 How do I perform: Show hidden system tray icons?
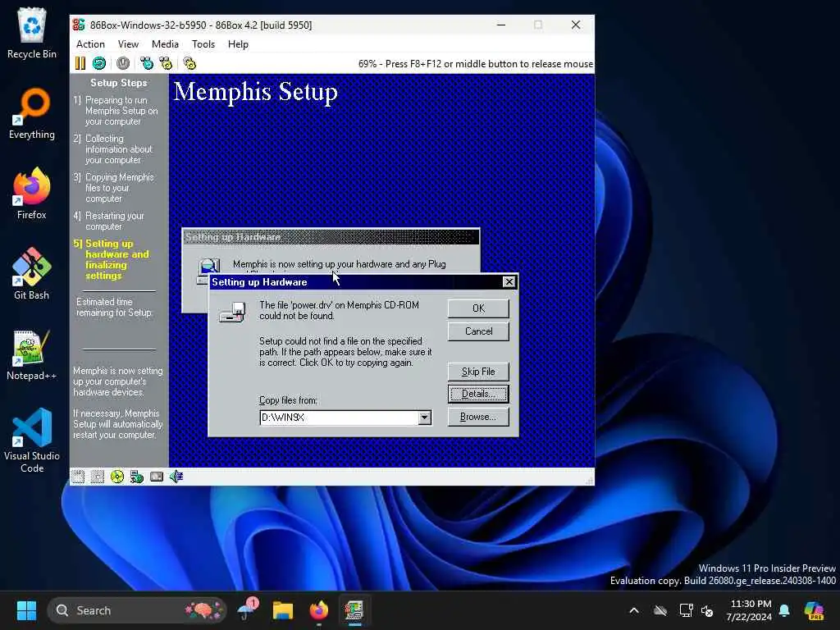(x=634, y=610)
